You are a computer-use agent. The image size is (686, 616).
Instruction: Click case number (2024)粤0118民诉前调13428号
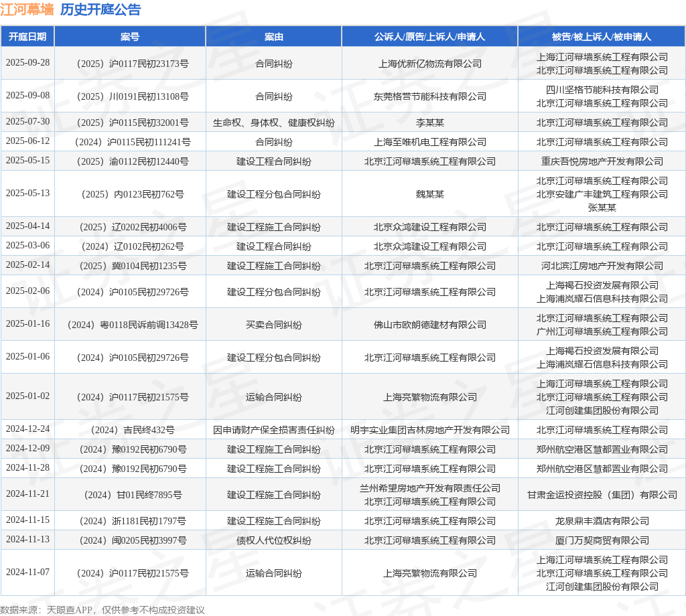point(130,325)
